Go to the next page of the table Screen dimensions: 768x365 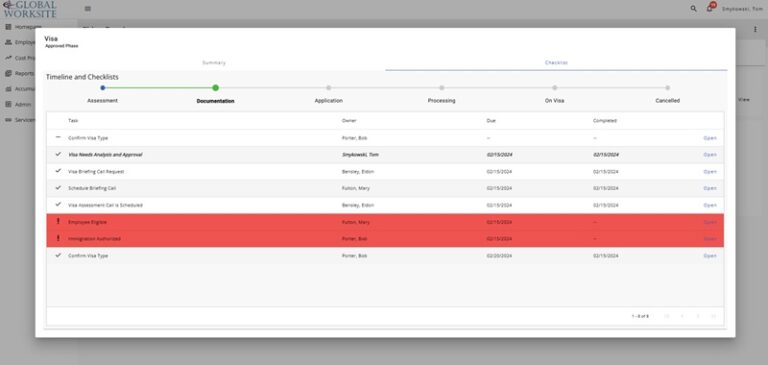698,316
